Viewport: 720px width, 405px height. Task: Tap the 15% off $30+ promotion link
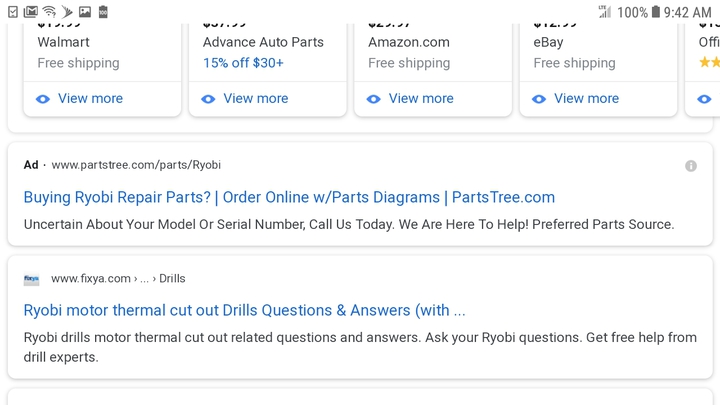pyautogui.click(x=243, y=63)
